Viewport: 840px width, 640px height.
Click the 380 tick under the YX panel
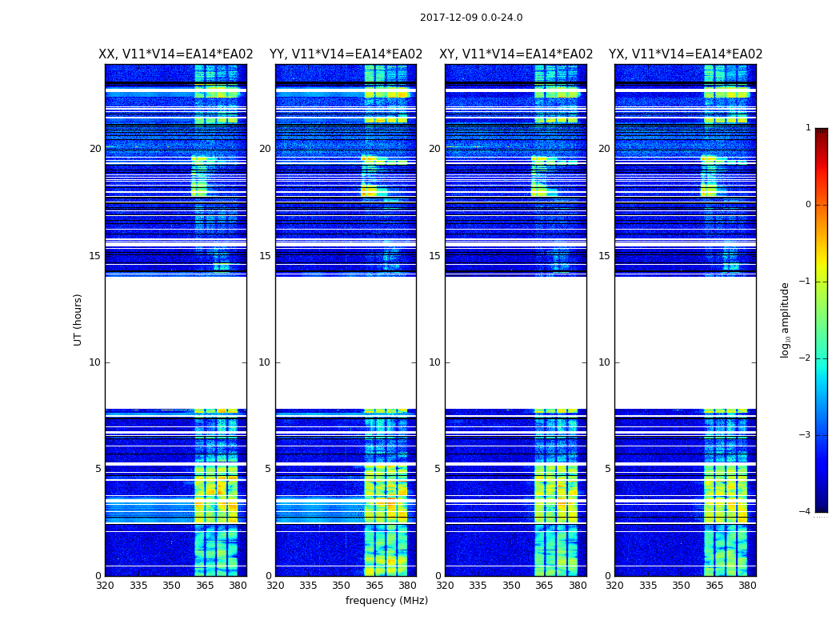747,586
